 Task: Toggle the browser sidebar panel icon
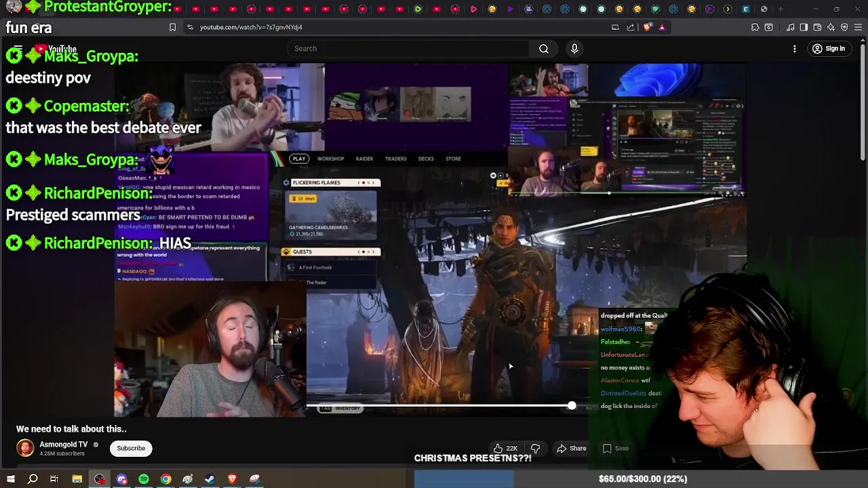804,27
